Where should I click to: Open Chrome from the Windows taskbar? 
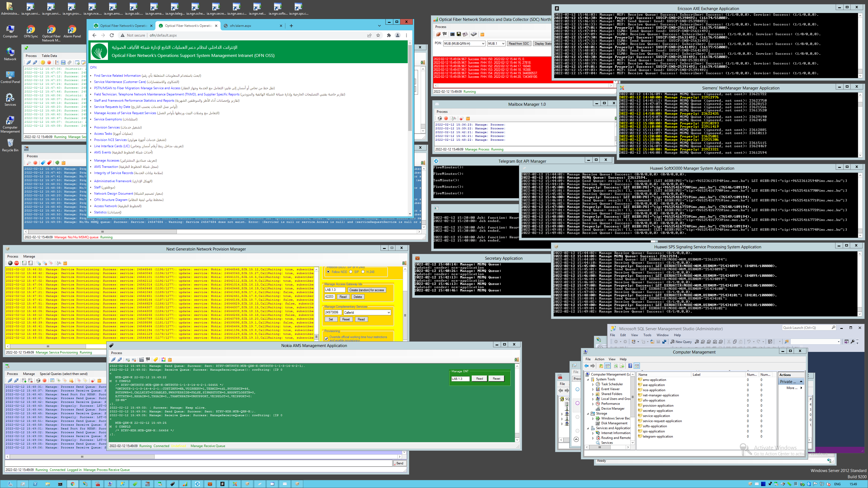click(72, 484)
